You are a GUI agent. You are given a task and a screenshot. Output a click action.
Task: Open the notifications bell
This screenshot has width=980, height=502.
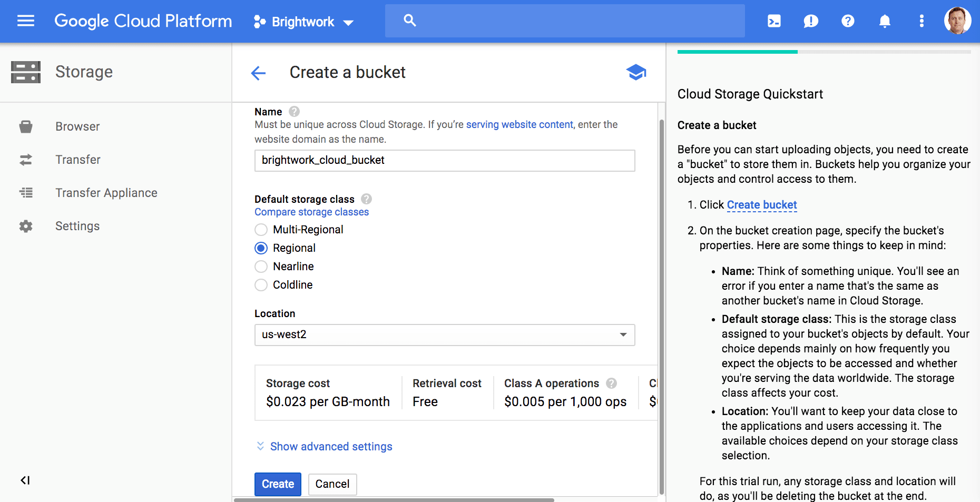pyautogui.click(x=885, y=21)
